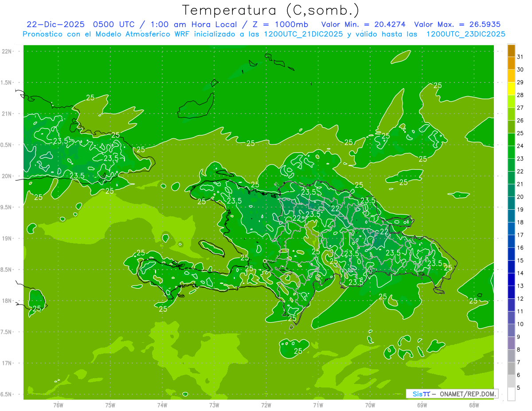Click the "71W" longitude axis label

[x=318, y=405]
